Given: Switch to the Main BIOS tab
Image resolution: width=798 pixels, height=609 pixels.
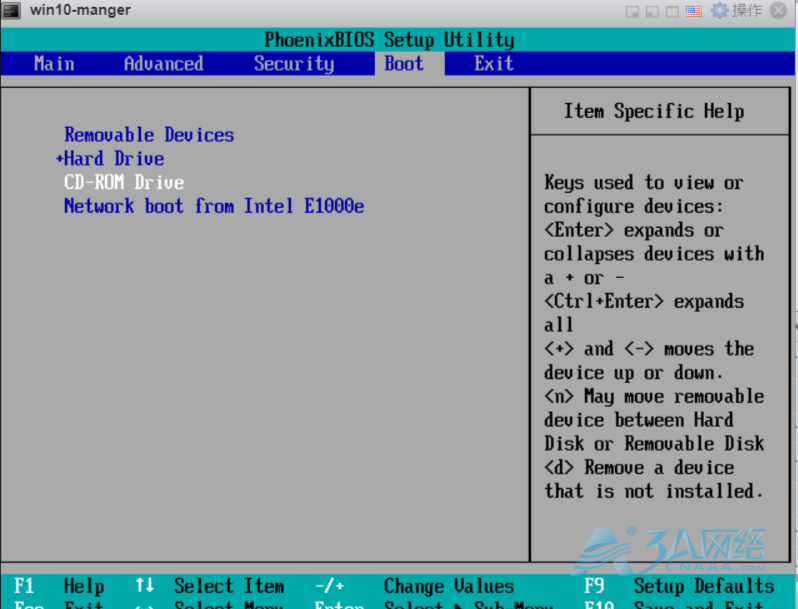Looking at the screenshot, I should [x=54, y=64].
